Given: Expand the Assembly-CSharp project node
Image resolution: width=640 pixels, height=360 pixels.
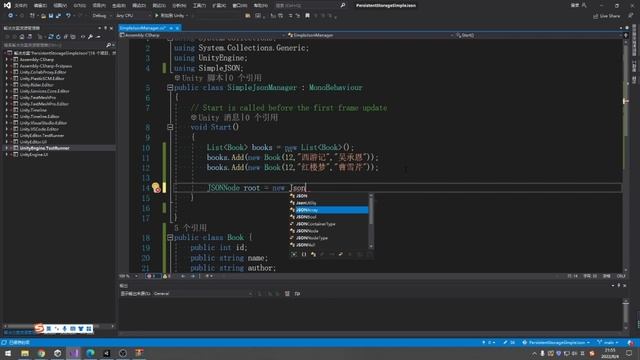Looking at the screenshot, I should tap(7, 60).
